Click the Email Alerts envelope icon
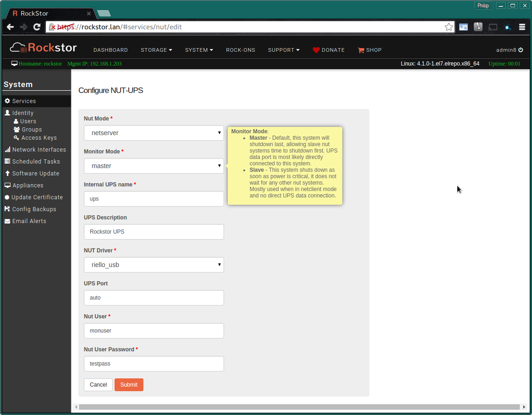Screen dimensions: 532x415 coord(7,221)
